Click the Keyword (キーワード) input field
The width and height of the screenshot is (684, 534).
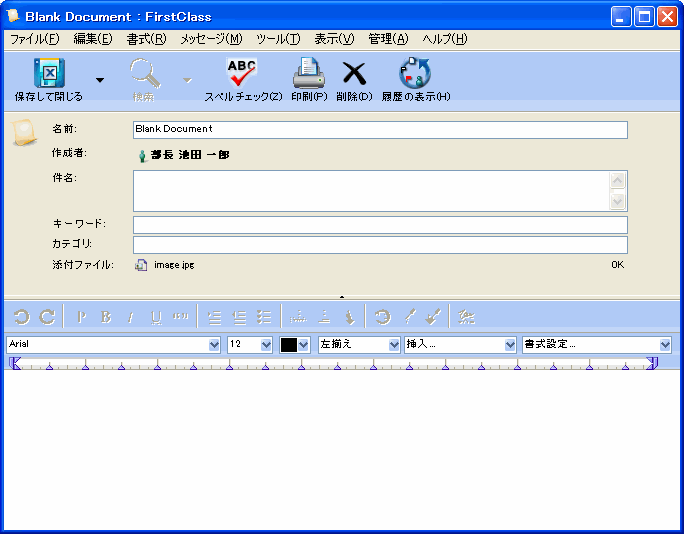pos(380,224)
